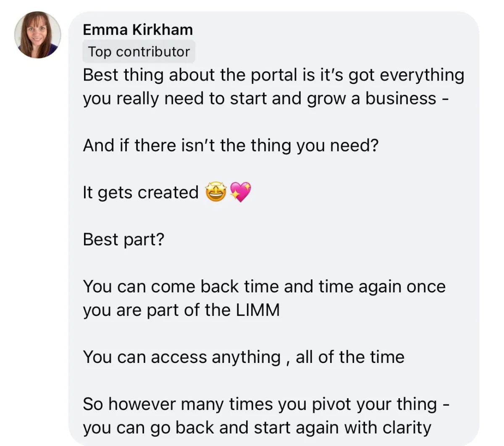Click the line 'you really need to start and grow'

pyautogui.click(x=266, y=99)
